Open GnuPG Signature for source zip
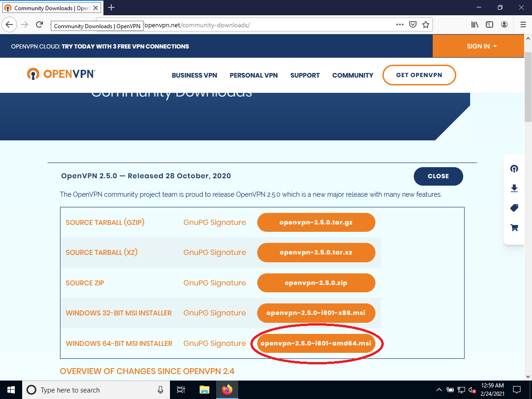Image resolution: width=532 pixels, height=399 pixels. pos(214,283)
